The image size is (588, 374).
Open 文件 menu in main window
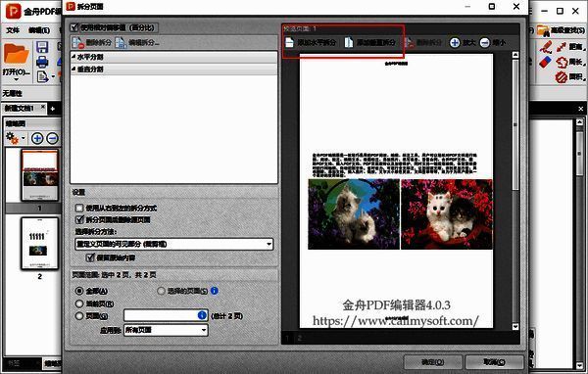[13, 30]
